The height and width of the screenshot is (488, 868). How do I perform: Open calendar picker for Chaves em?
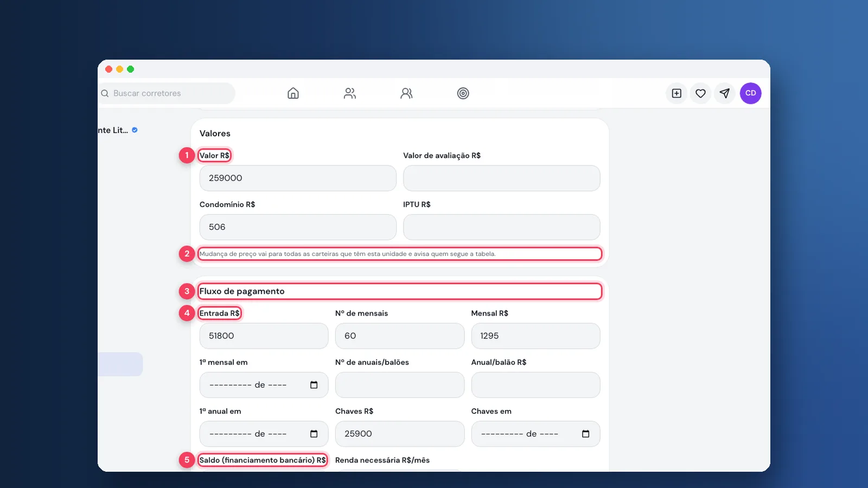[585, 434]
